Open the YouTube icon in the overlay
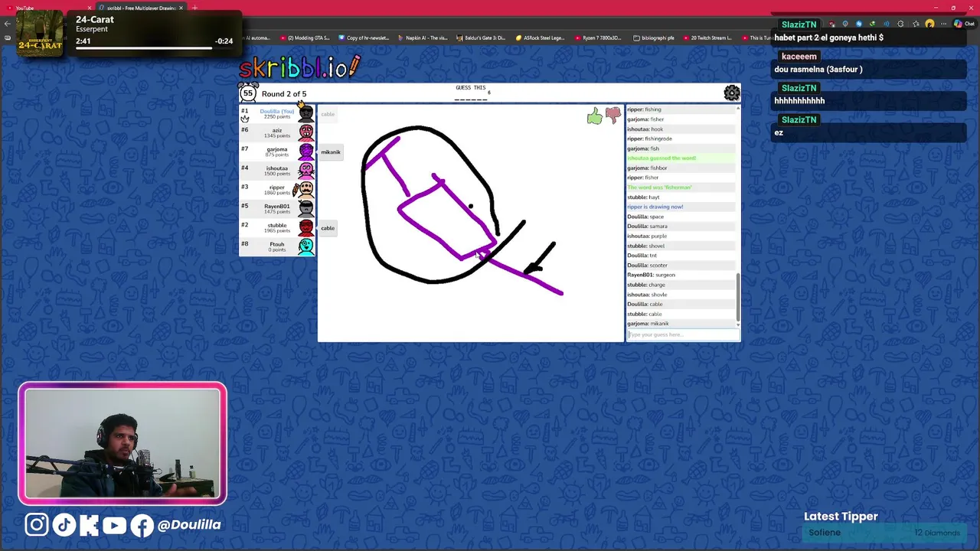980x551 pixels. pyautogui.click(x=114, y=524)
